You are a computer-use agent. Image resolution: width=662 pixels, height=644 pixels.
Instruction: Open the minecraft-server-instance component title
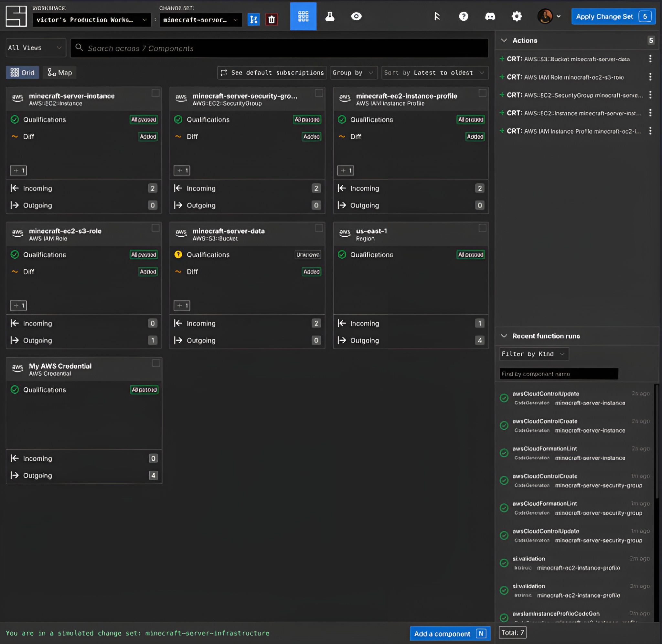point(72,96)
